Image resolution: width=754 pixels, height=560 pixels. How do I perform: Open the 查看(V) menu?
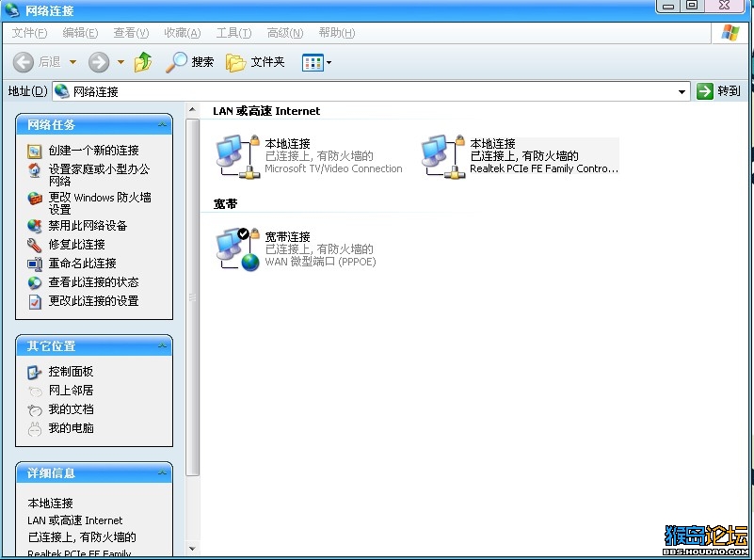(131, 33)
